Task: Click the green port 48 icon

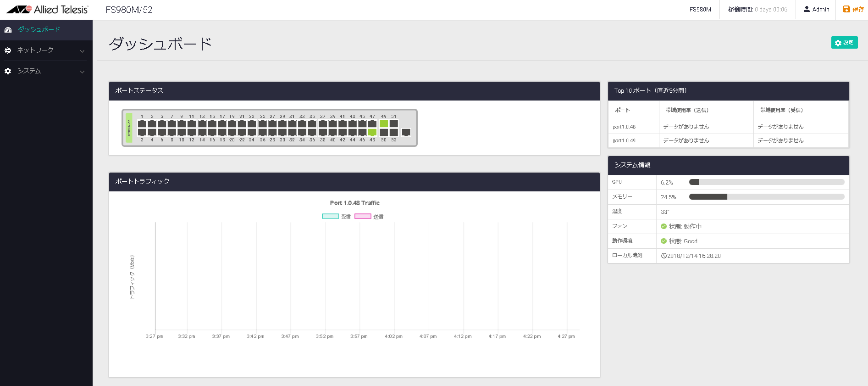Action: (372, 133)
